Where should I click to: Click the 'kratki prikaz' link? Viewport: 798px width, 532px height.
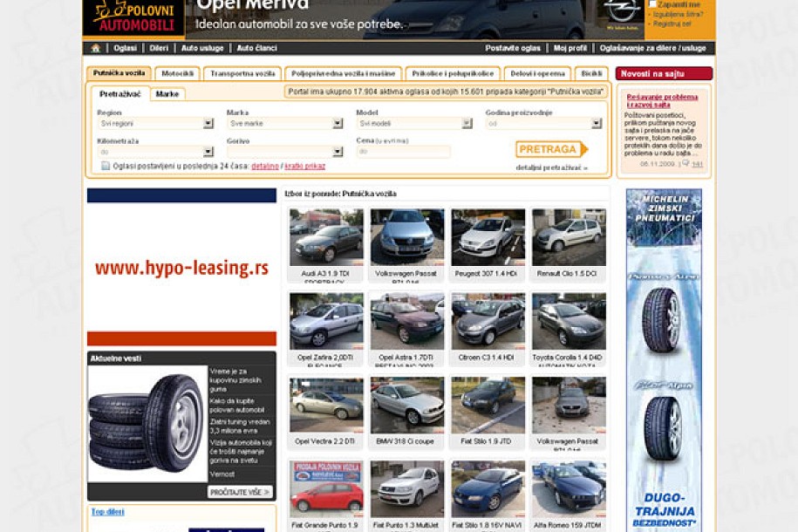click(x=305, y=167)
